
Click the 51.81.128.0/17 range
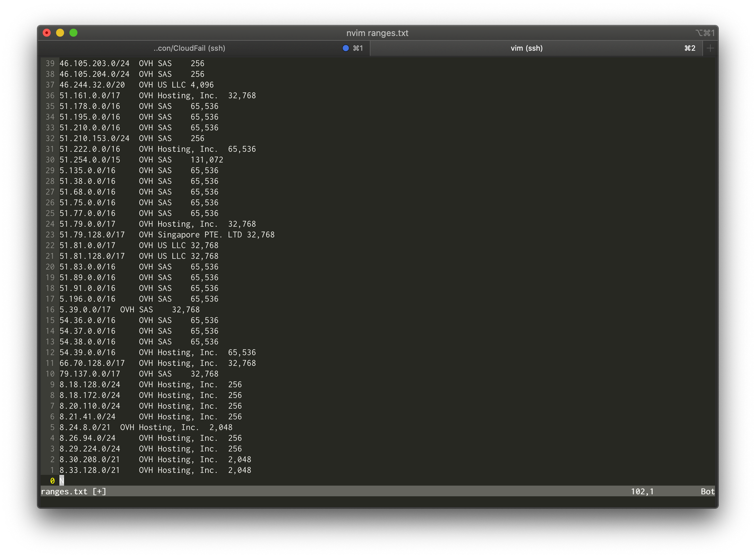[92, 256]
